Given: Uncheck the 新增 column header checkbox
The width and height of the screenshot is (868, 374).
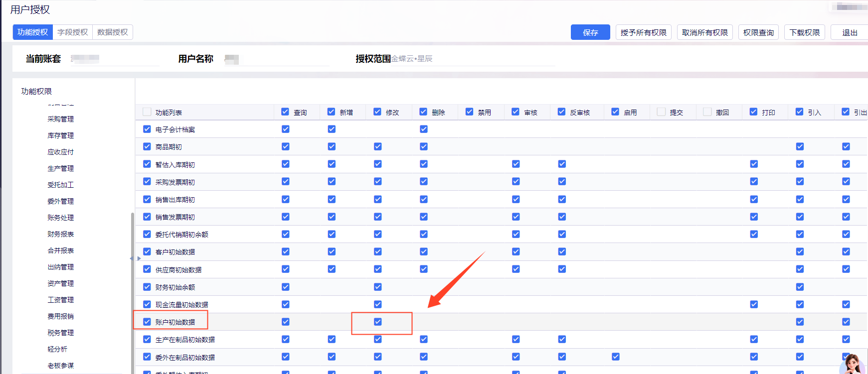Looking at the screenshot, I should point(331,112).
